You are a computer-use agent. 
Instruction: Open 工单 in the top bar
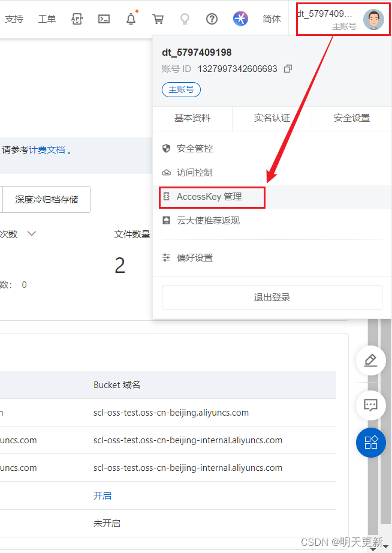click(47, 19)
